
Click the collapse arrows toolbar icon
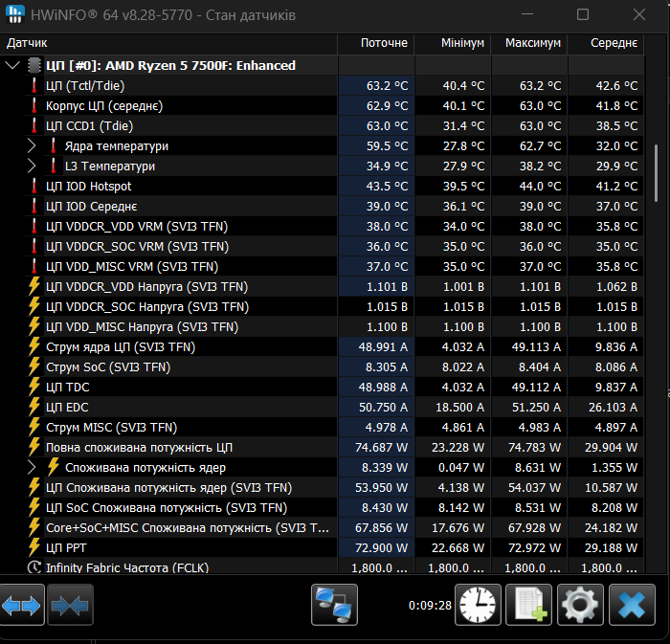point(69,607)
